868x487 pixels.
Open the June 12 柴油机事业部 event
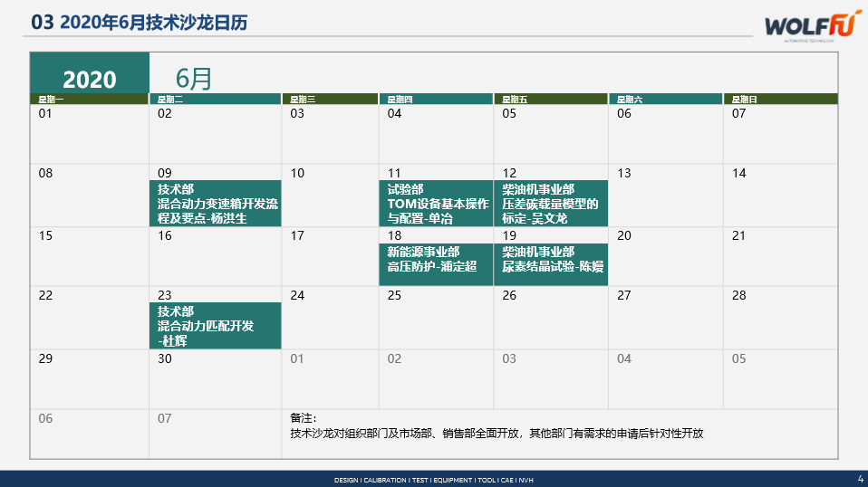[550, 203]
